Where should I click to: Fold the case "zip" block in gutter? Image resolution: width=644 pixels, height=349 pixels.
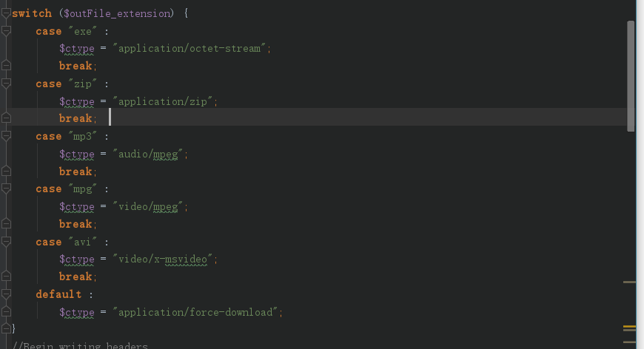pos(6,84)
